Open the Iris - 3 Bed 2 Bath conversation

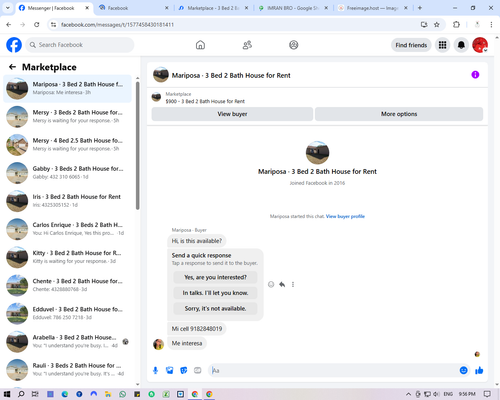pos(67,201)
